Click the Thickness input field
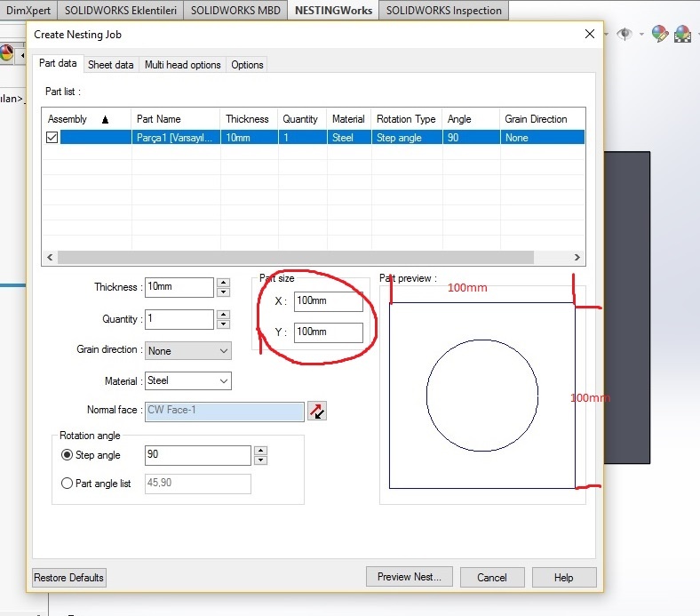The height and width of the screenshot is (616, 700). pos(179,287)
